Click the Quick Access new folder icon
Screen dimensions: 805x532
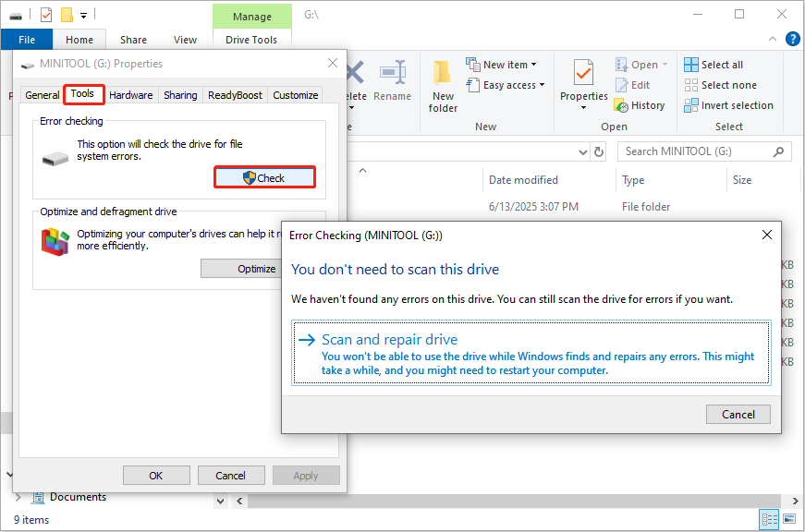tap(67, 15)
